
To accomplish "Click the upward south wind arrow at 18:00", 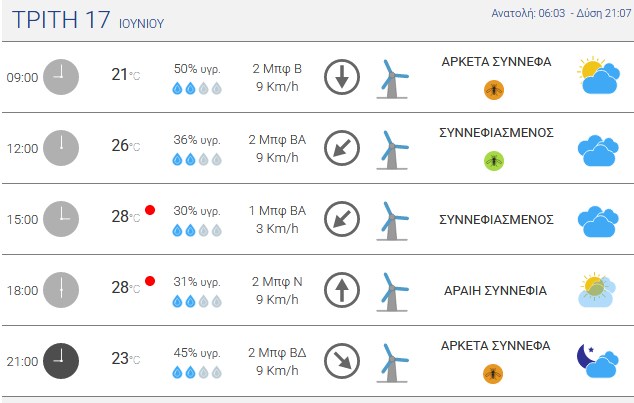I will (x=342, y=290).
